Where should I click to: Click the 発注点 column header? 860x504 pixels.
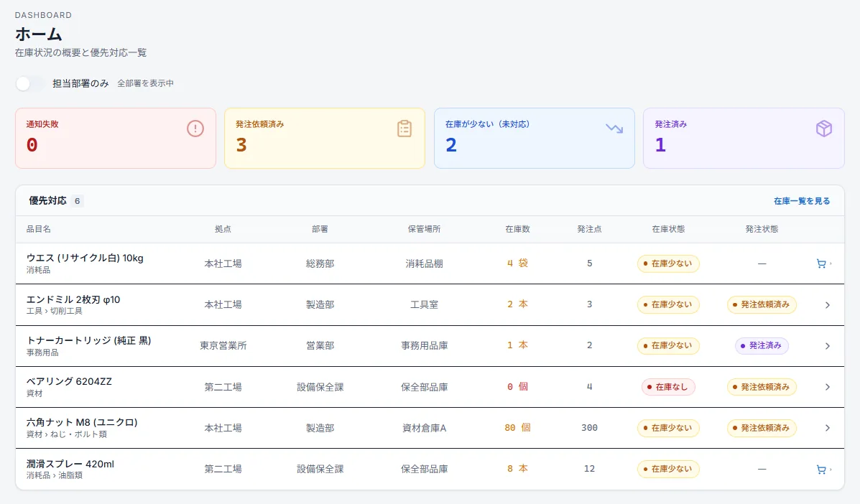coord(589,229)
